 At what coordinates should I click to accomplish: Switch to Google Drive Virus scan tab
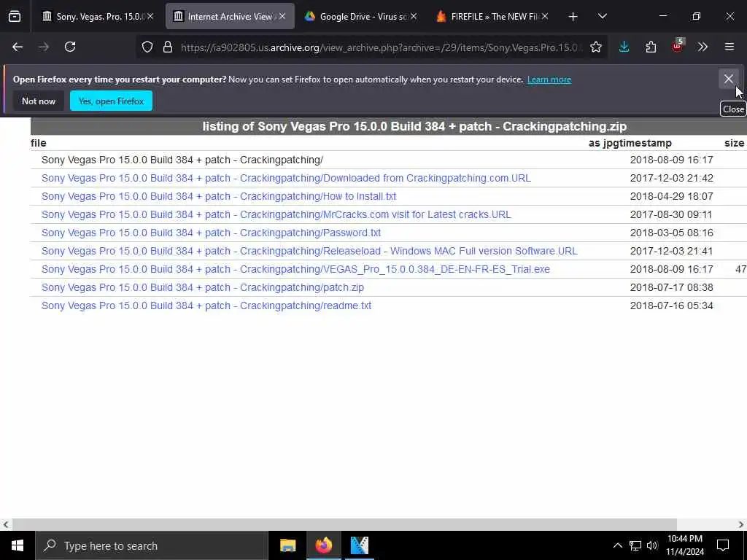(x=360, y=17)
